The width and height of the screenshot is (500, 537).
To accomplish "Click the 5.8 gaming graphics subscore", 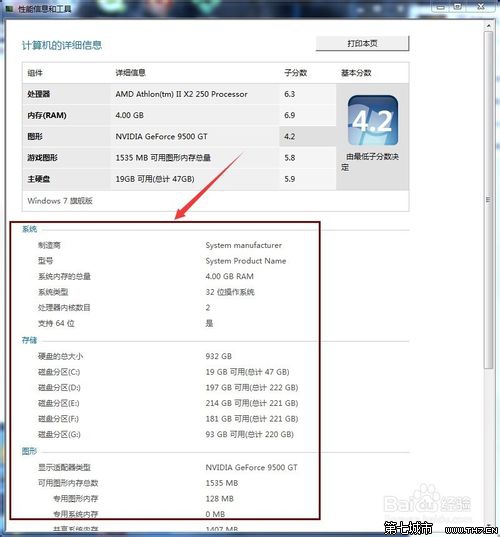I will pos(289,158).
